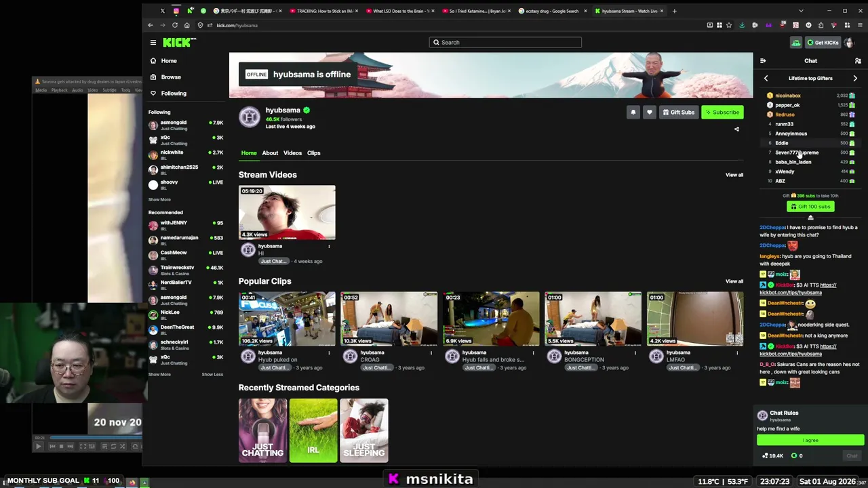Image resolution: width=868 pixels, height=488 pixels.
Task: Open the three-dot menu on CROAG clip
Action: (431, 352)
